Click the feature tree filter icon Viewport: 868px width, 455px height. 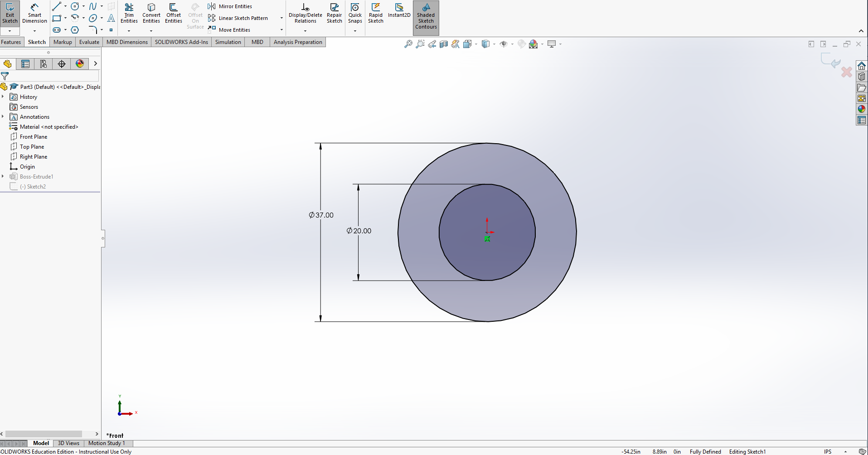pos(5,76)
